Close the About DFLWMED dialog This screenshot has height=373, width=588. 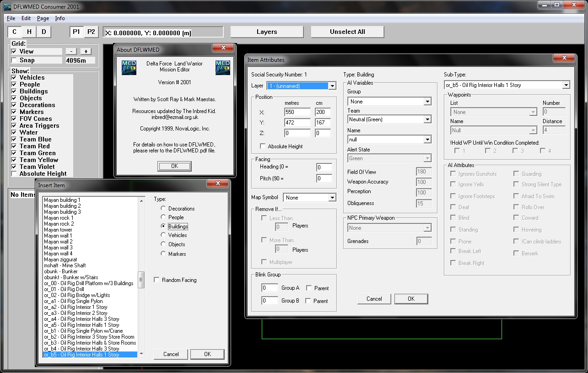click(x=223, y=48)
